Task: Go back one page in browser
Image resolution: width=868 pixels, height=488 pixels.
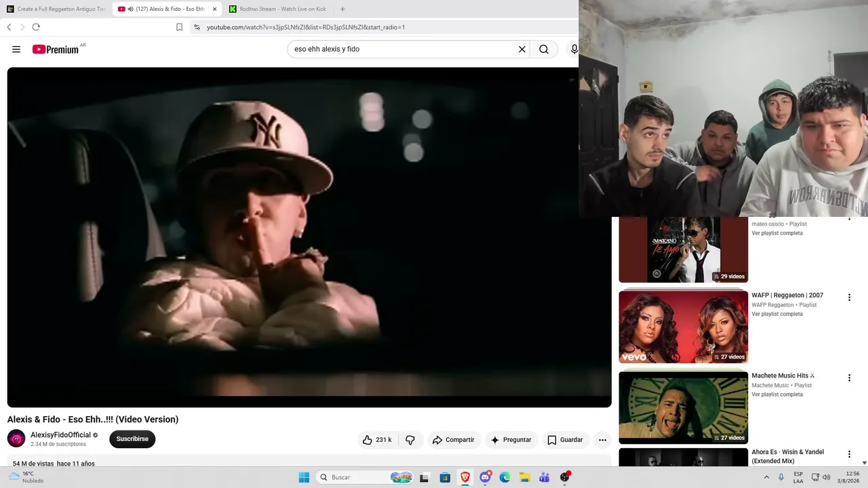Action: coord(9,27)
